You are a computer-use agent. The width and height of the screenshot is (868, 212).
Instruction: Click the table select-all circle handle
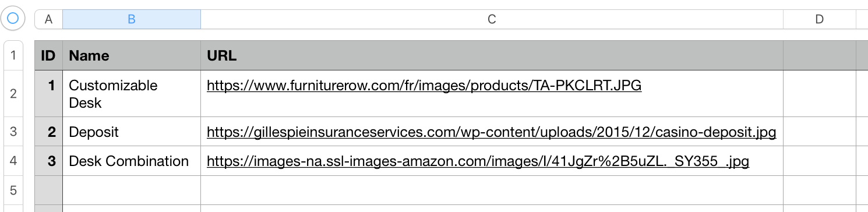12,19
